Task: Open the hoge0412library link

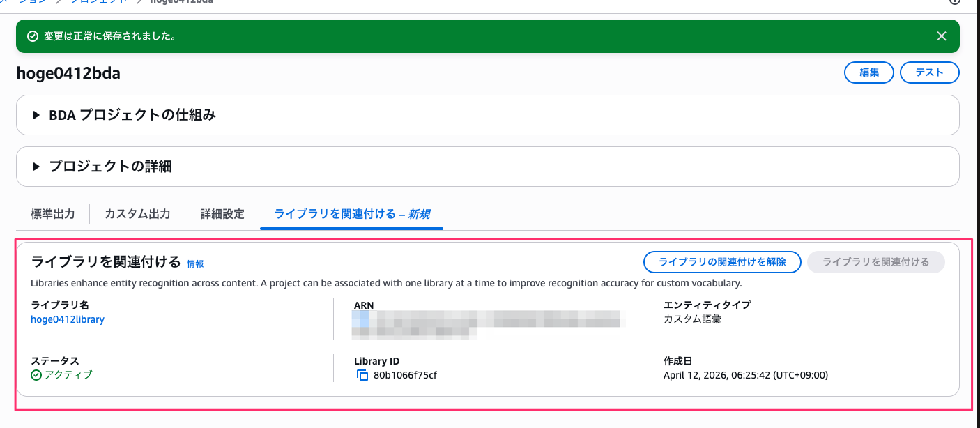Action: tap(68, 319)
